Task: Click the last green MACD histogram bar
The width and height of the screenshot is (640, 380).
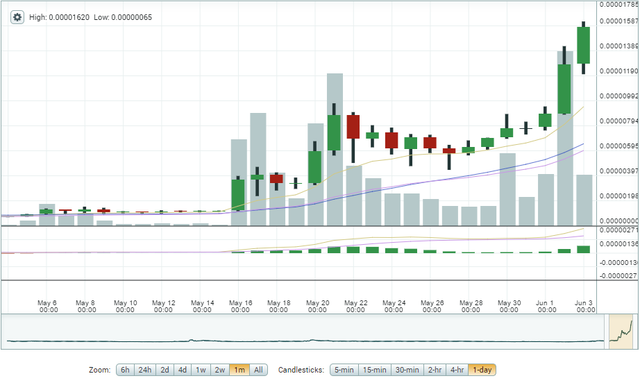Action: [x=584, y=249]
